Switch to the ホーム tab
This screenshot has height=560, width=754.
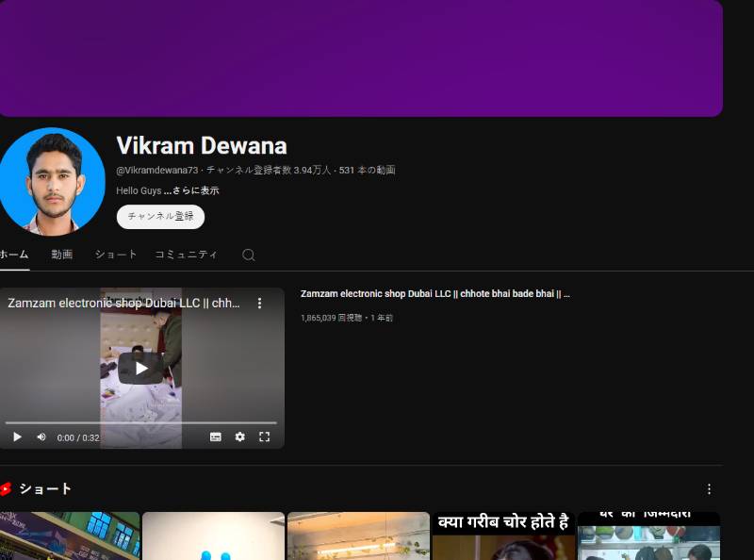pyautogui.click(x=14, y=254)
